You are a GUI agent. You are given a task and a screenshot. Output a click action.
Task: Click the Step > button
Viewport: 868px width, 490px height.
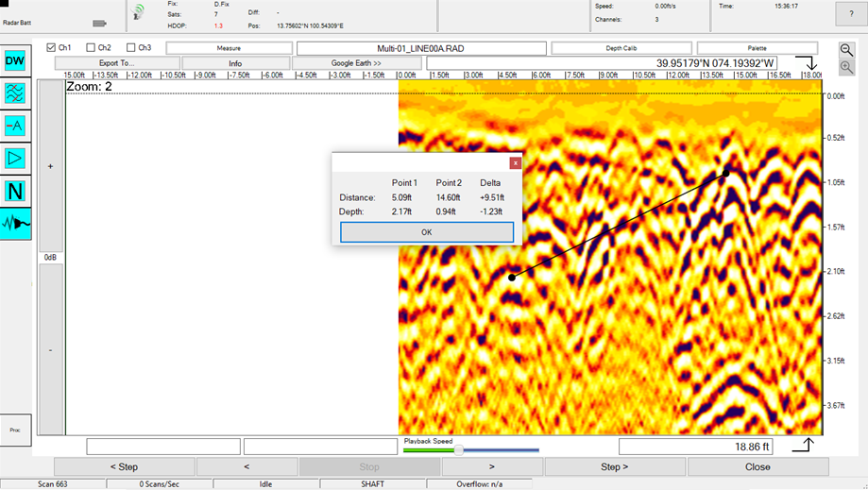click(614, 466)
